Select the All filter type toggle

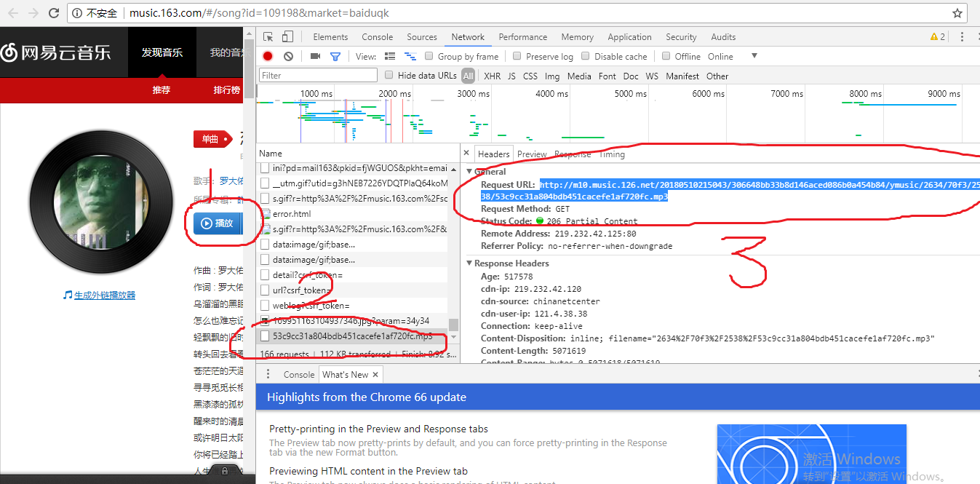tap(468, 76)
